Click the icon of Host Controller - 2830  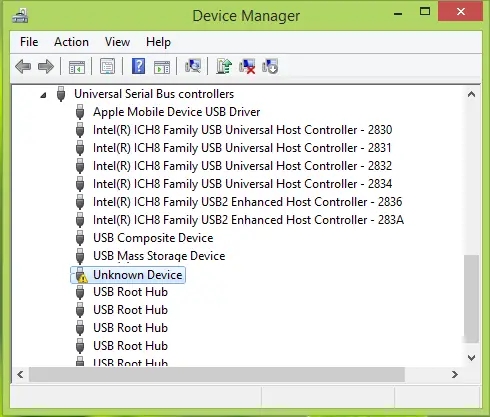point(80,130)
